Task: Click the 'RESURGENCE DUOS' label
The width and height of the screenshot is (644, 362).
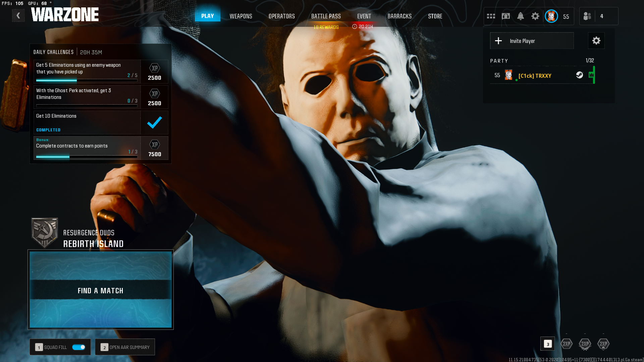Action: 89,233
